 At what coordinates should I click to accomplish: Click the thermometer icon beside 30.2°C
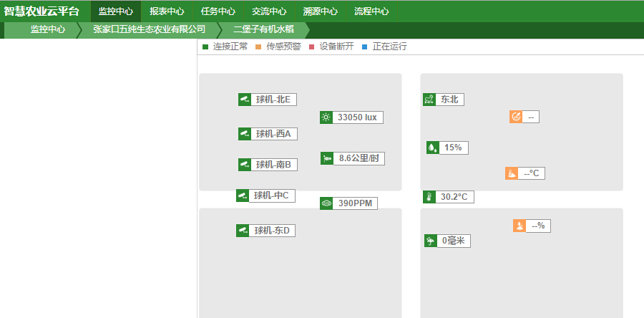click(x=429, y=197)
